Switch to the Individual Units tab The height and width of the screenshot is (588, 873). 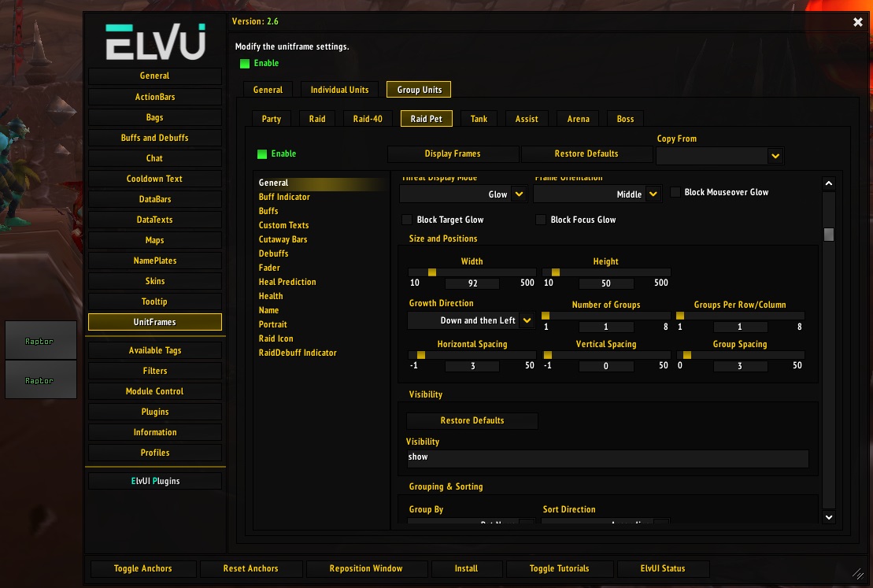click(x=339, y=89)
